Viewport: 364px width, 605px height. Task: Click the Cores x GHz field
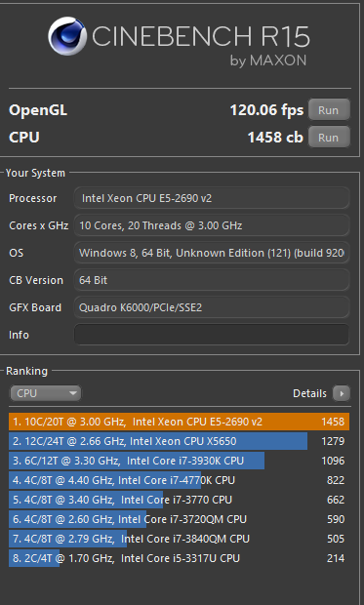212,225
